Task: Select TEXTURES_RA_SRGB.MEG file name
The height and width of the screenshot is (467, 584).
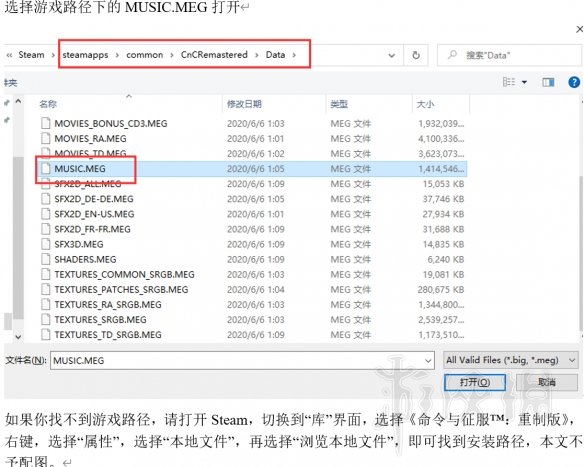Action: coord(108,305)
